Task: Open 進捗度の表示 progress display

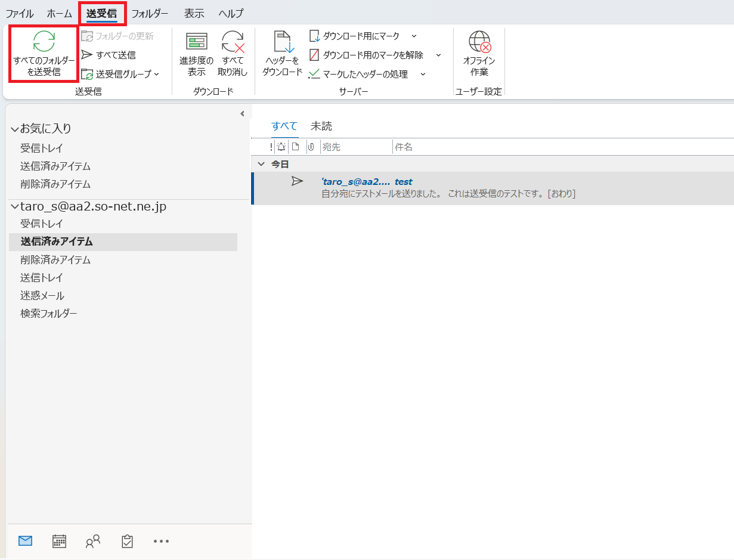Action: click(x=196, y=54)
